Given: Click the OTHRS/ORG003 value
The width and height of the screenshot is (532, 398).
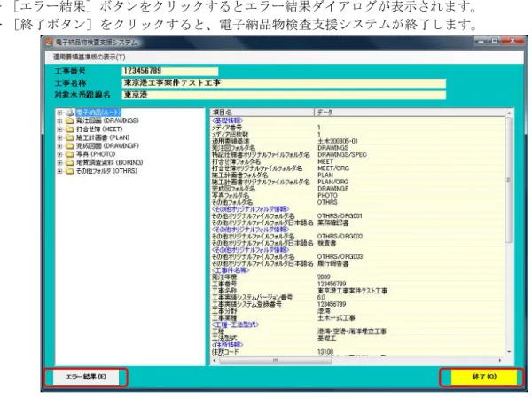Looking at the screenshot, I should [x=340, y=256].
